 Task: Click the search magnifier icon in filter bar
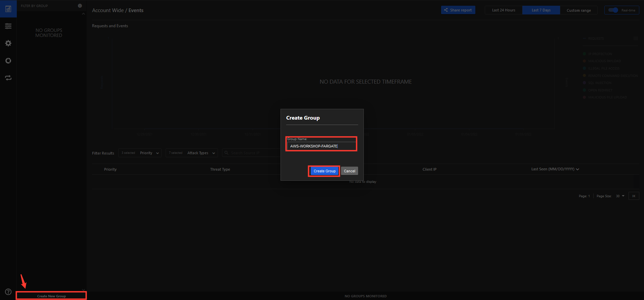pyautogui.click(x=226, y=153)
